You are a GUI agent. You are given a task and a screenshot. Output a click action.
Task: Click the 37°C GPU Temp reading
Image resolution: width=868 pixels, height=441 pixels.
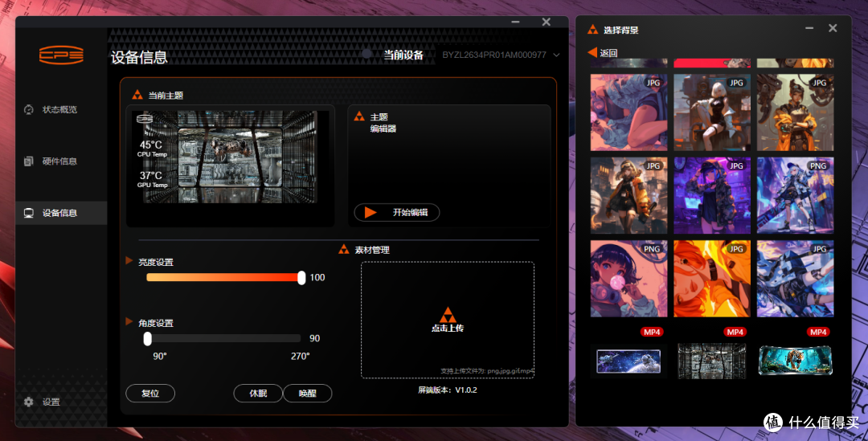(x=152, y=179)
